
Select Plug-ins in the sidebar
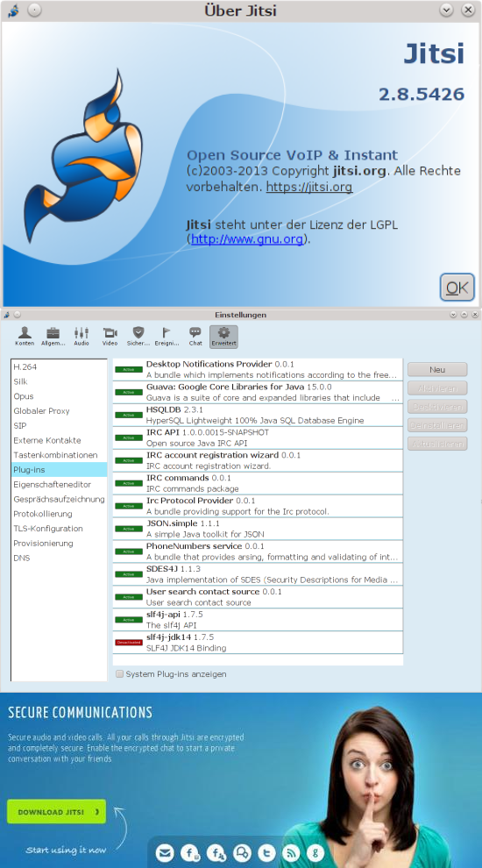click(x=59, y=469)
